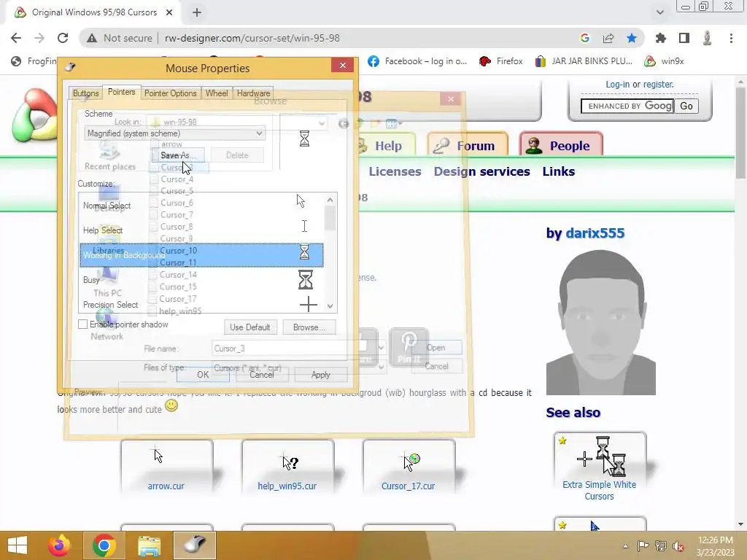Open the win9x bookmark

point(664,61)
